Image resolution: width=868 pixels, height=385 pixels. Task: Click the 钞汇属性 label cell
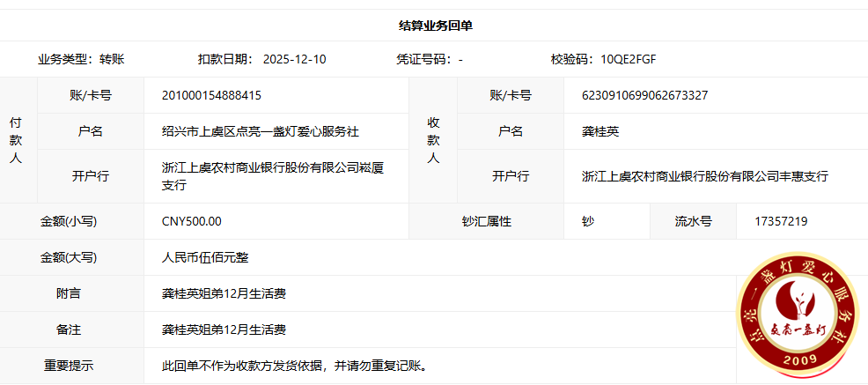[486, 221]
